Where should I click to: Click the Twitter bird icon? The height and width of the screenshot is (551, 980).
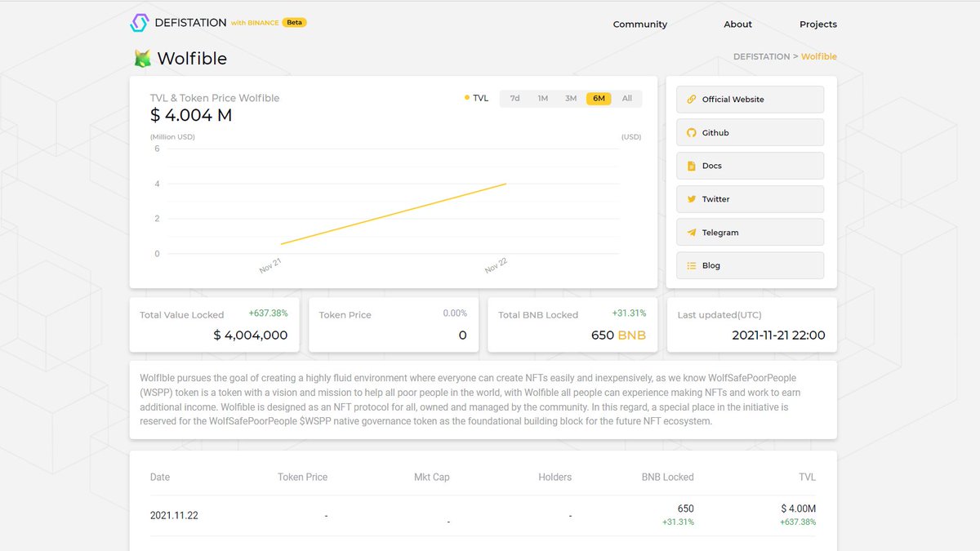pyautogui.click(x=691, y=199)
